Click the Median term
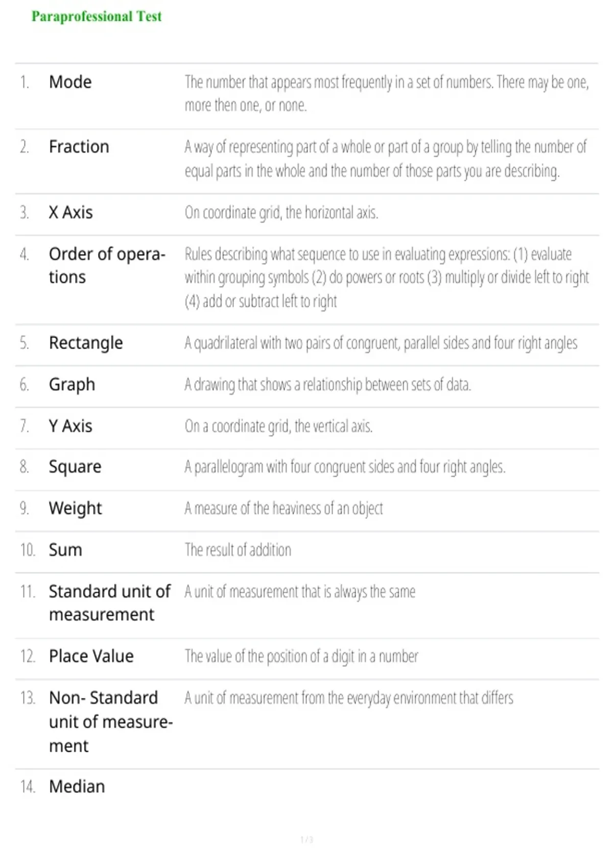 (77, 787)
